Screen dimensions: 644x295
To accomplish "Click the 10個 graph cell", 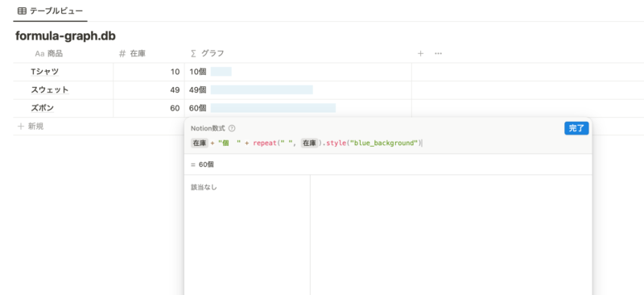I will 298,72.
